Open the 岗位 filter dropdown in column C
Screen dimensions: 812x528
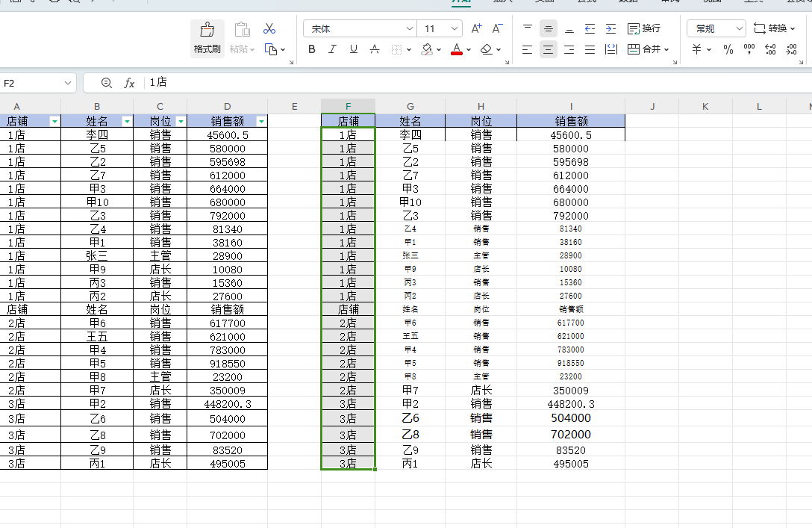(181, 121)
